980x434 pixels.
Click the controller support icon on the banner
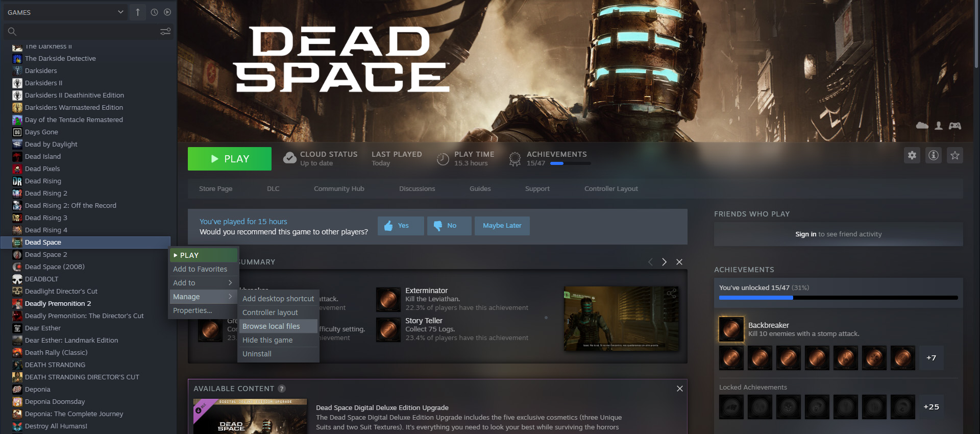pos(955,126)
